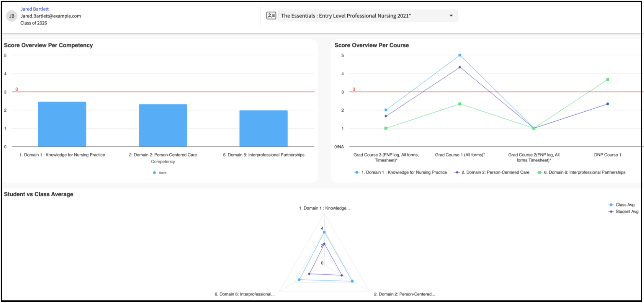Click green Domain 6 marker at DNP Course 1
Screen dimensions: 644x303
tap(608, 79)
